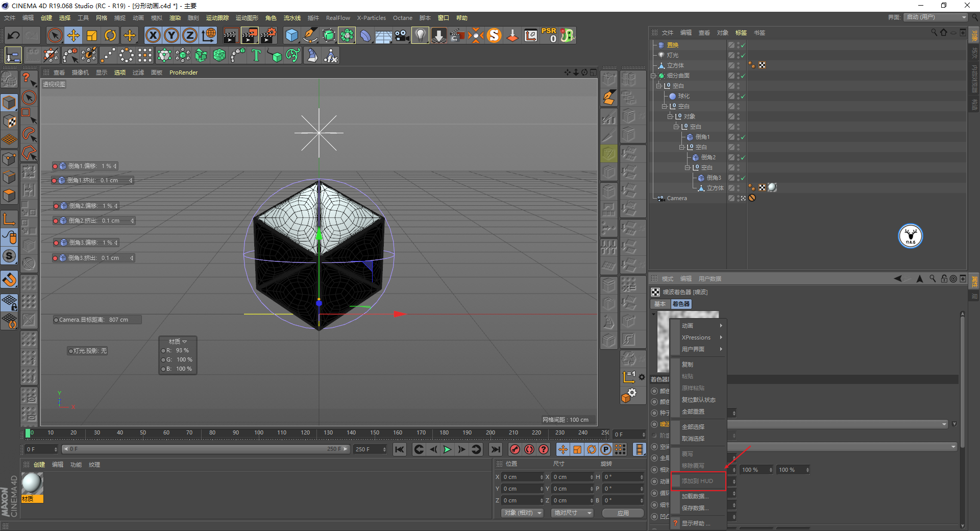Screen dimensions: 980x531
Task: Toggle the Y axis lock
Action: (171, 35)
